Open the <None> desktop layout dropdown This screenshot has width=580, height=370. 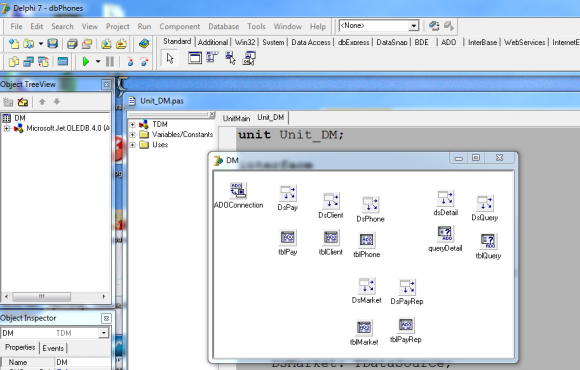413,26
